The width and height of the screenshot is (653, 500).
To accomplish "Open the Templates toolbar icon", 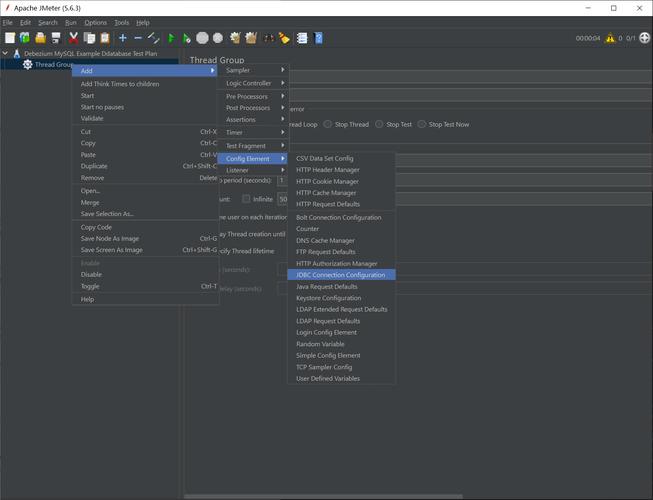I will coord(25,38).
